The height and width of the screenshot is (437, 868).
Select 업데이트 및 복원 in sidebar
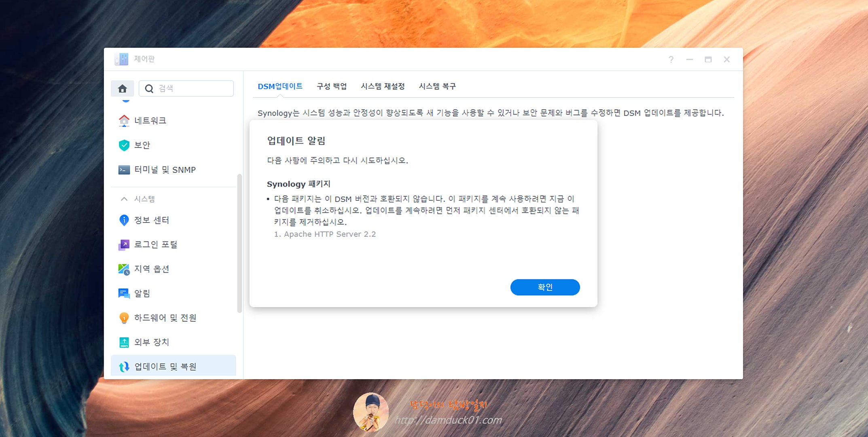click(x=165, y=367)
